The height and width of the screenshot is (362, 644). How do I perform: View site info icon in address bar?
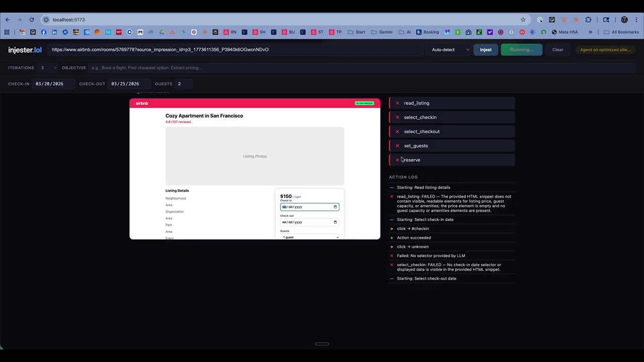click(x=46, y=20)
